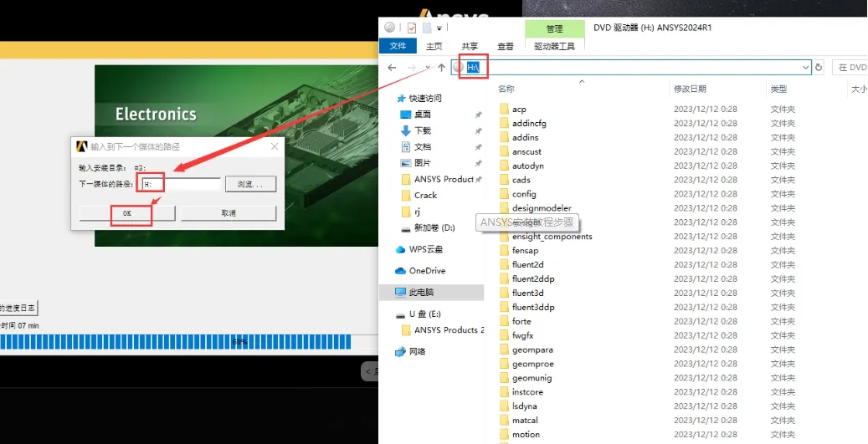Click the New Folder icon in Explorer's quick access toolbar
Image resolution: width=868 pixels, height=444 pixels.
coord(427,28)
